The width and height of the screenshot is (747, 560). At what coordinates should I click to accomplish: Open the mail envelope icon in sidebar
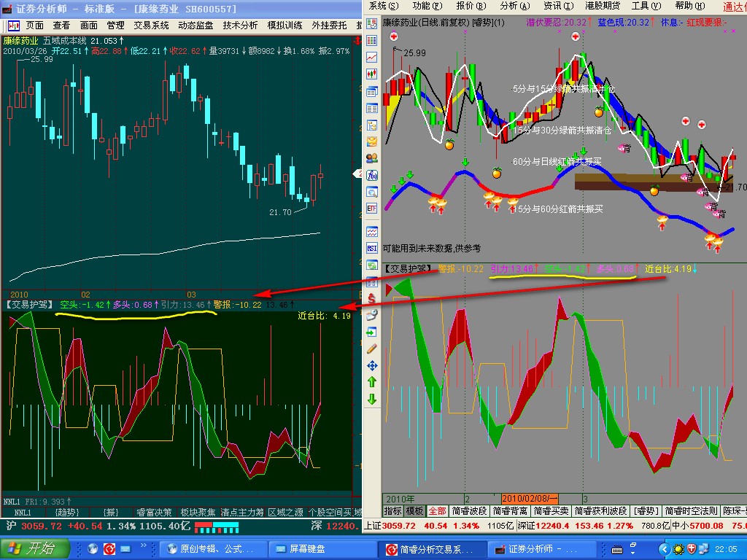371,141
